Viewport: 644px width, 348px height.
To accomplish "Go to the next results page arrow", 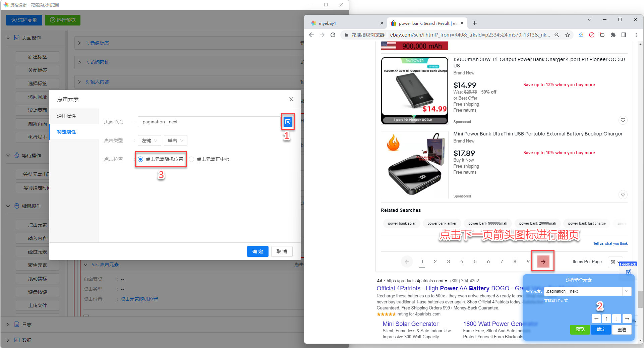I will point(543,262).
